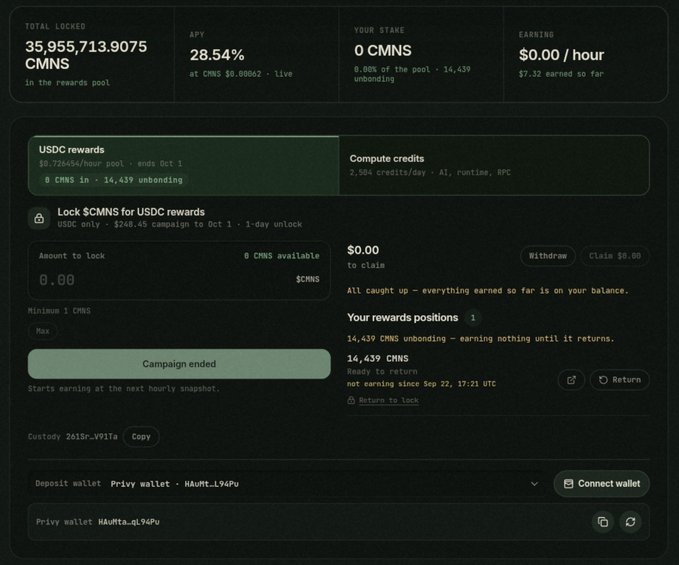Click the '0 CMNS available' label
Image resolution: width=679 pixels, height=565 pixels.
pos(281,256)
